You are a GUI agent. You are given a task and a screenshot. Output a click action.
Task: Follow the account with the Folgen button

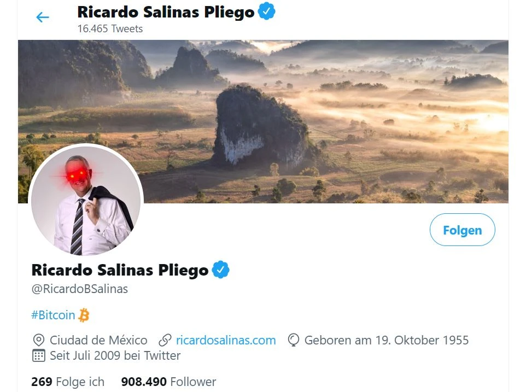click(x=462, y=230)
